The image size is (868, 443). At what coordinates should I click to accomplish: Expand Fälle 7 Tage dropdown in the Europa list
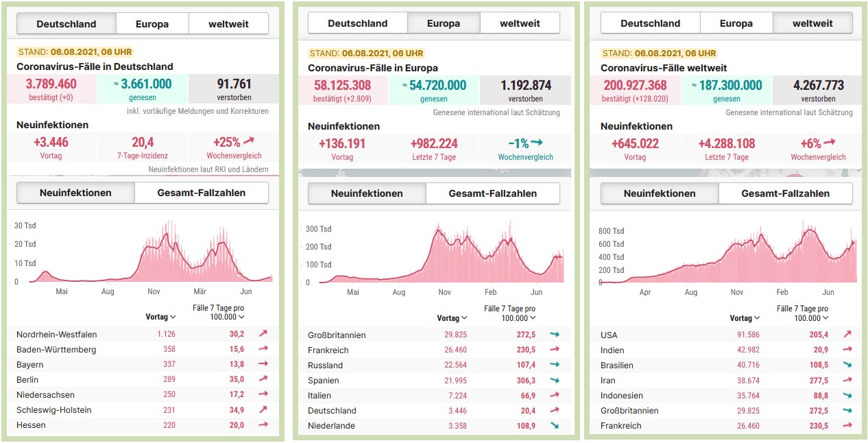(x=509, y=313)
